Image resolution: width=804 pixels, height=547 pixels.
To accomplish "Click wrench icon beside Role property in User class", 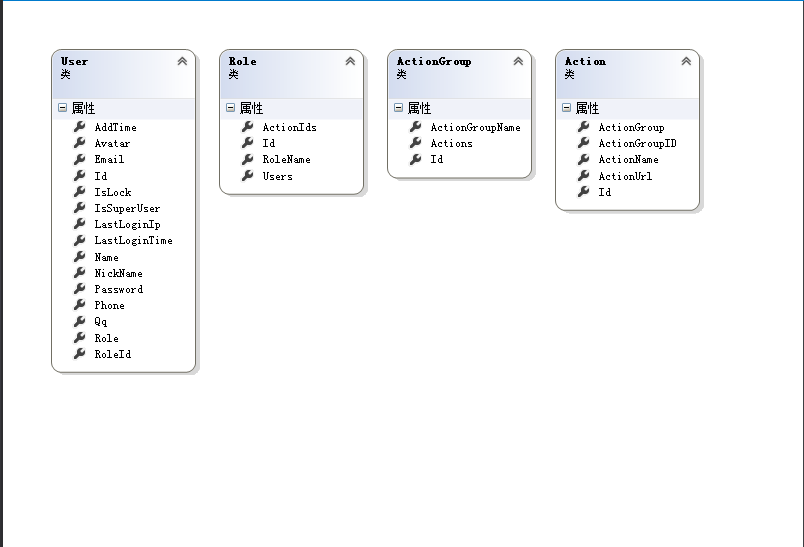I will (x=79, y=337).
